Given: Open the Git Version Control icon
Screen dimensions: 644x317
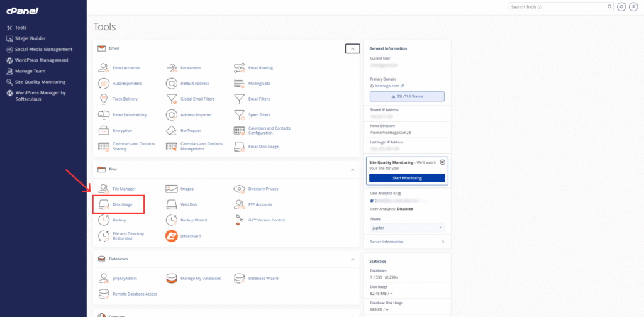Looking at the screenshot, I should [x=238, y=220].
